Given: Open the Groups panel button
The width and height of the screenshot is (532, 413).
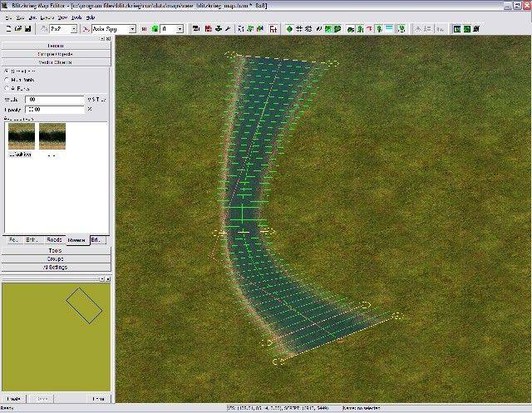Looking at the screenshot, I should point(56,258).
